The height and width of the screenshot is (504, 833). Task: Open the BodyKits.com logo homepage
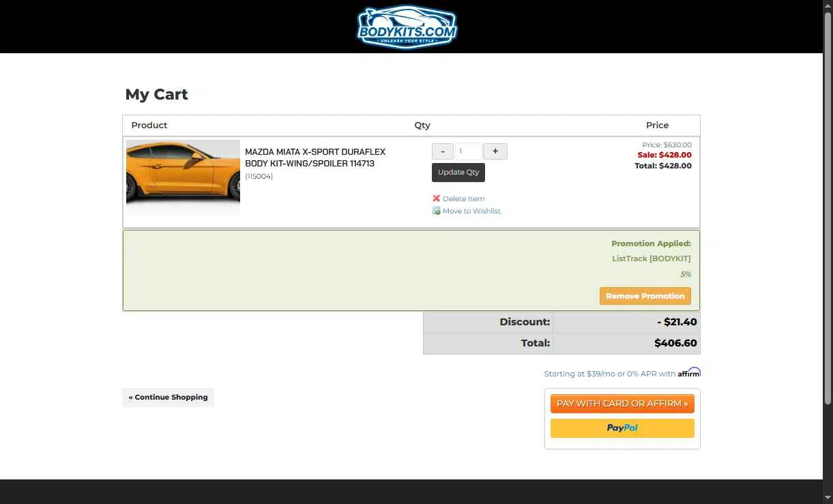point(407,27)
